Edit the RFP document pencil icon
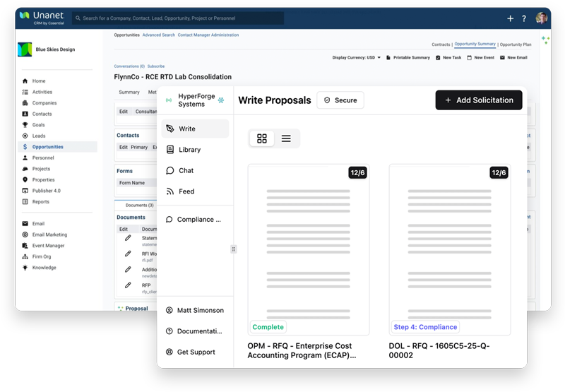This screenshot has height=392, width=565. click(128, 285)
